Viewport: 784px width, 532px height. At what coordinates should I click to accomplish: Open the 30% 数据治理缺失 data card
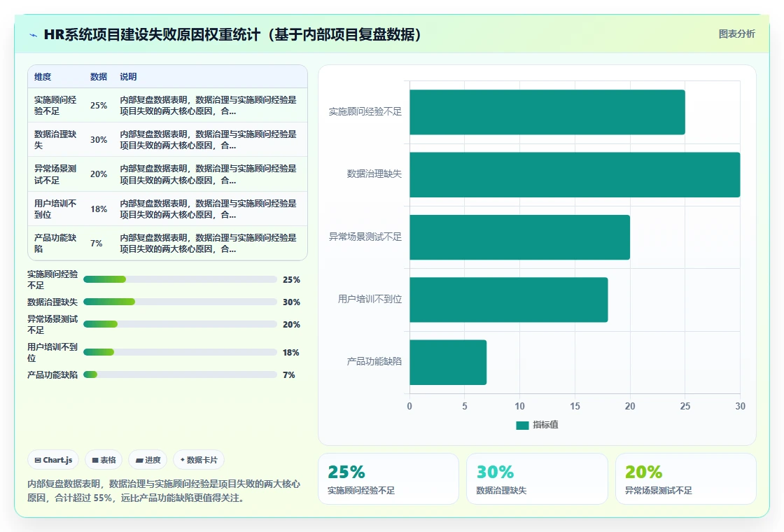(537, 479)
